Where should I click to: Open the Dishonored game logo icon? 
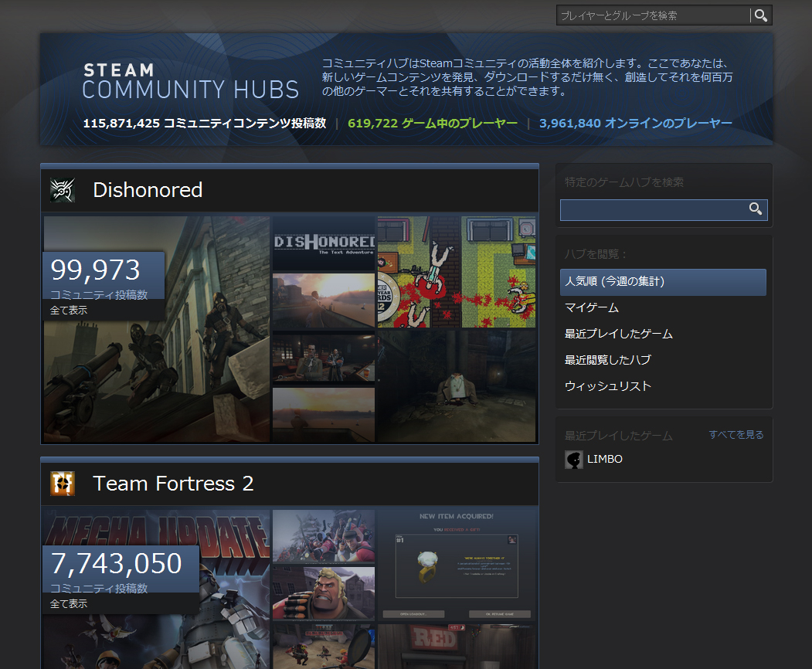(x=63, y=190)
